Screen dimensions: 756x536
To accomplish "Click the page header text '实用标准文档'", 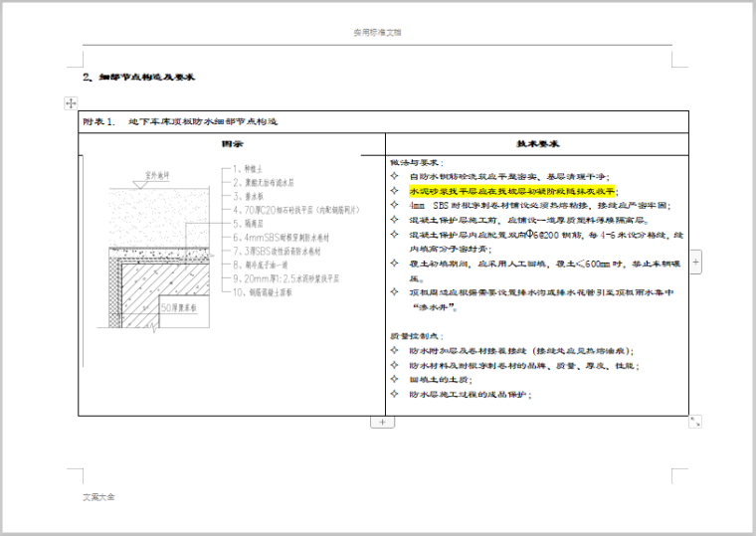I will [377, 32].
